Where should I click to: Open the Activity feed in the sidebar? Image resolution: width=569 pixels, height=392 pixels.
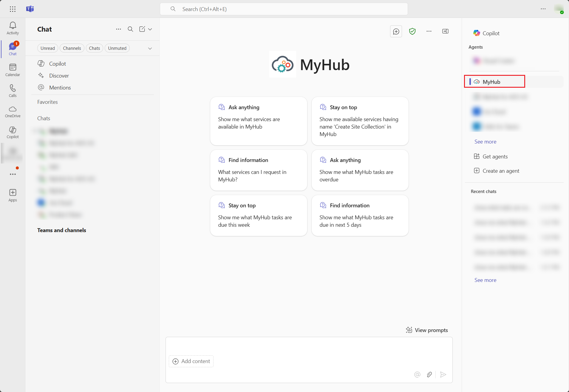[13, 27]
